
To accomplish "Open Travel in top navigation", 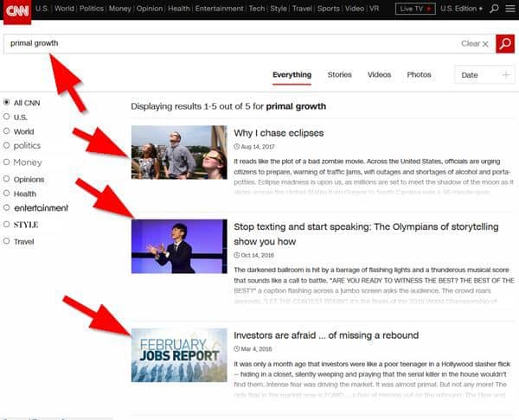I will point(302,9).
